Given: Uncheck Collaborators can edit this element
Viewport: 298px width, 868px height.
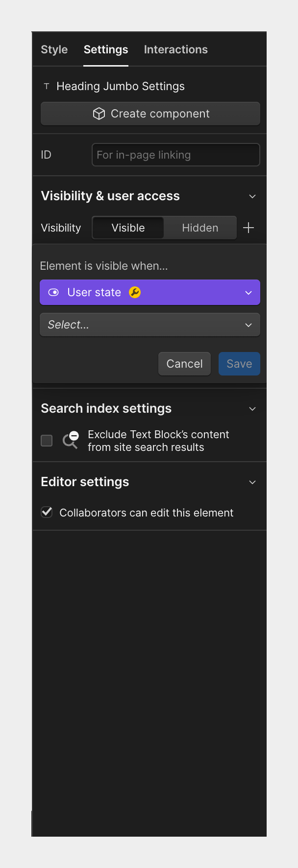Looking at the screenshot, I should 46,512.
